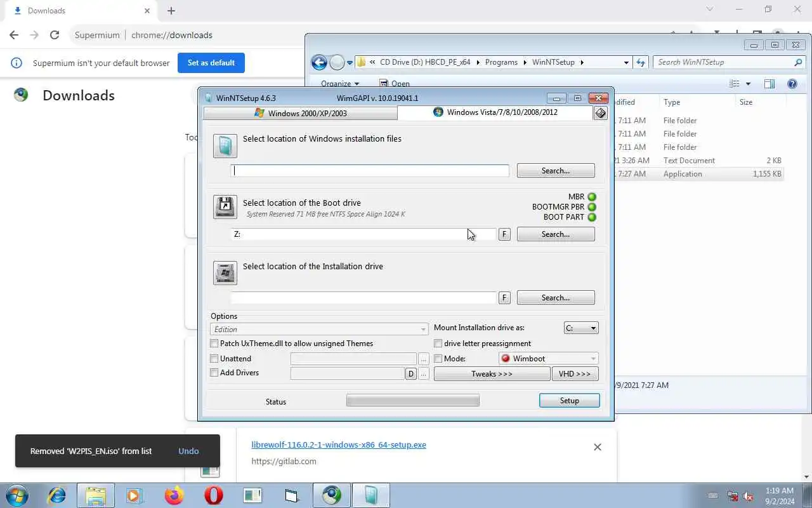
Task: Click the D button next to Add Drivers
Action: coord(411,374)
